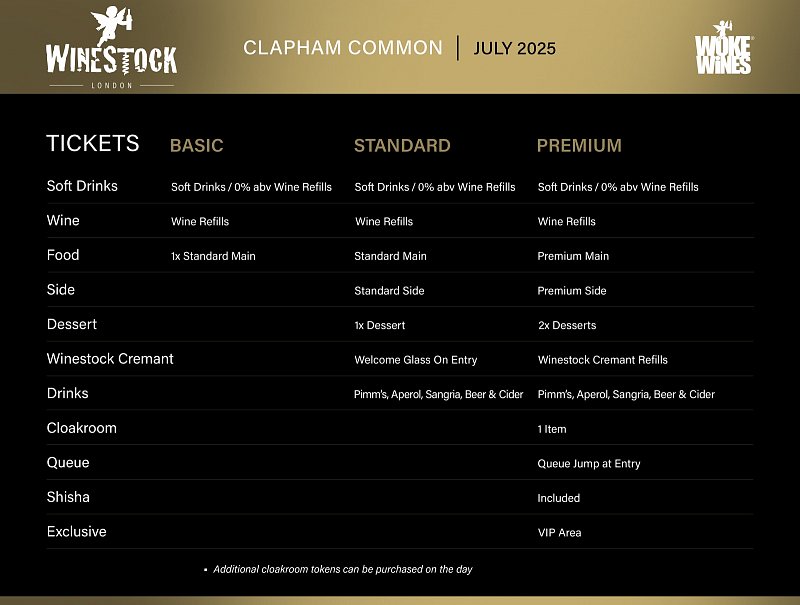This screenshot has height=605, width=800.
Task: Click the Woke Wines logo
Action: tap(723, 47)
